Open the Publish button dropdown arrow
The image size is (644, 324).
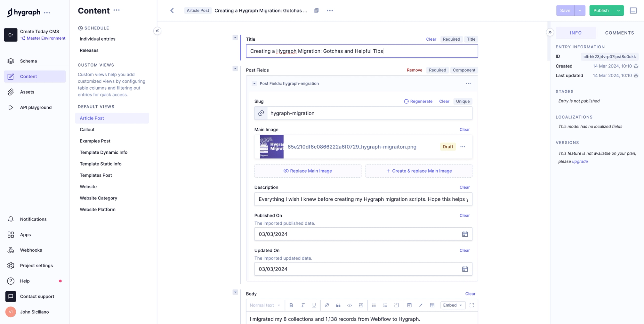[618, 11]
